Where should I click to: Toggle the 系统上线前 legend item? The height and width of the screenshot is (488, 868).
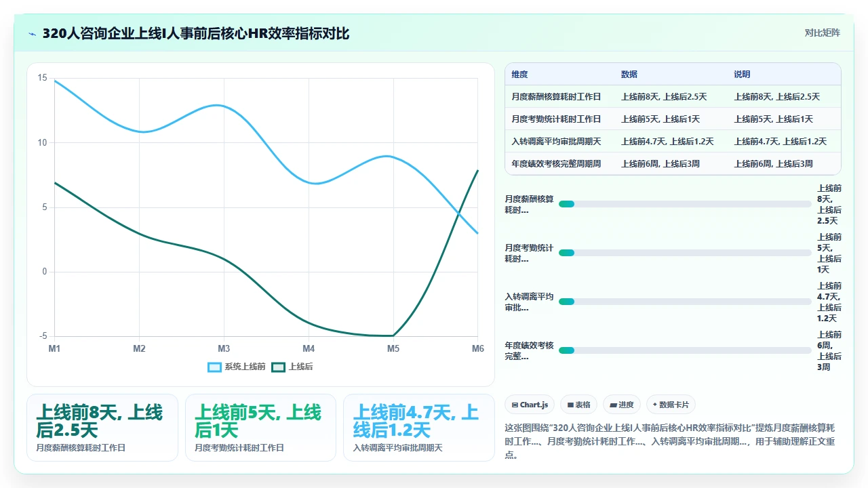237,367
